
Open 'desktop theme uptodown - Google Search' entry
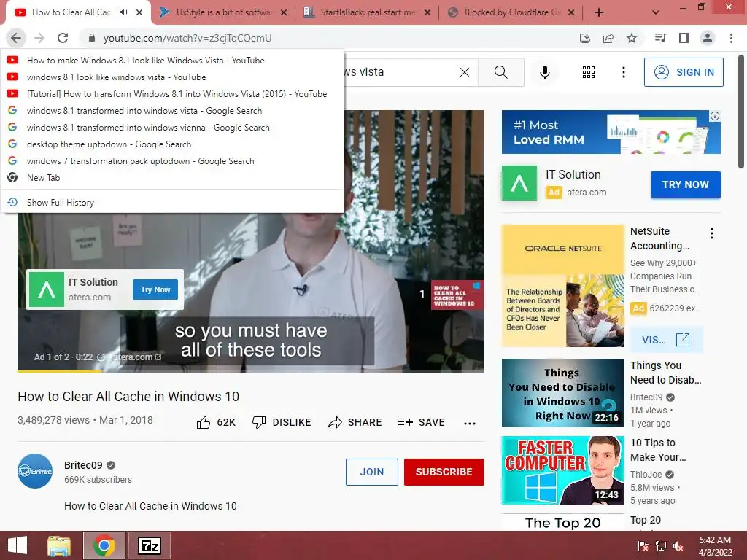pyautogui.click(x=172, y=144)
